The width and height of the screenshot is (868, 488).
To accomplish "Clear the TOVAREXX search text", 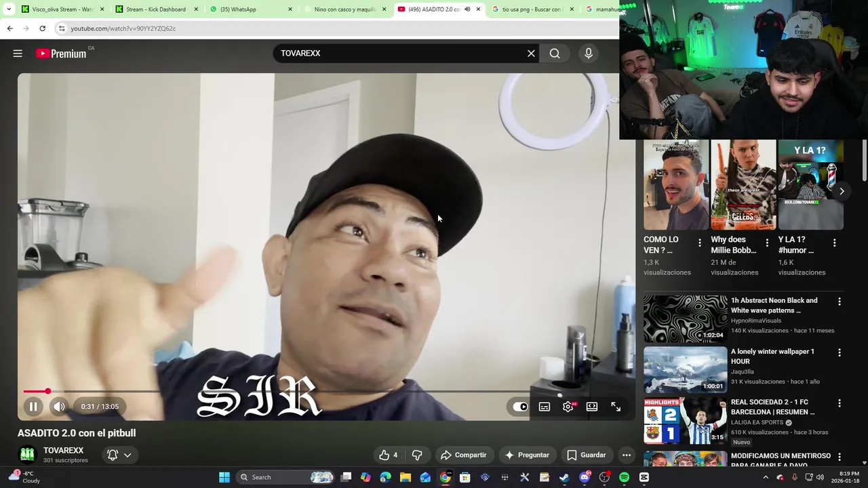I will click(531, 54).
